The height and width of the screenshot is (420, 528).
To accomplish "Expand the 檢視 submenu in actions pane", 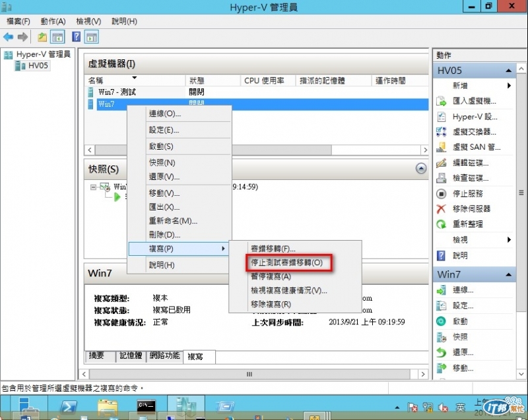I will coord(509,239).
